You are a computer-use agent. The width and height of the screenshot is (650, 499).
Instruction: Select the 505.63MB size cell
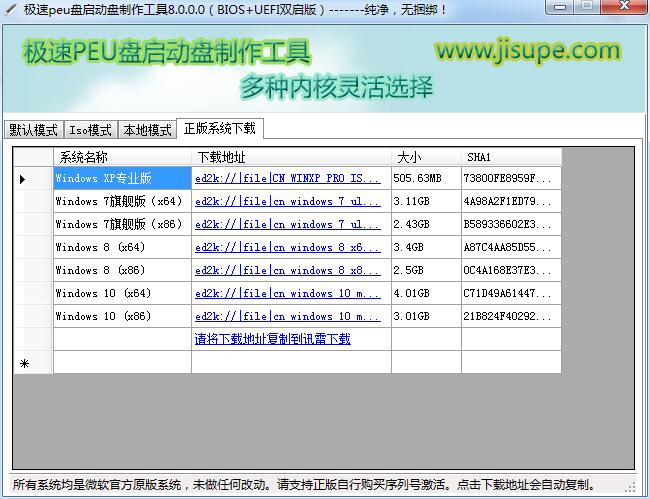point(426,178)
